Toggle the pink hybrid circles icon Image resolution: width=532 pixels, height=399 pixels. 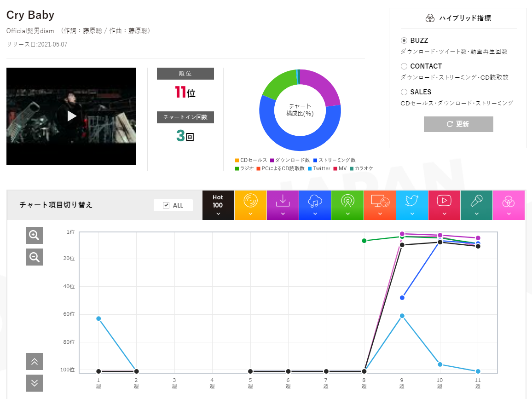(509, 201)
